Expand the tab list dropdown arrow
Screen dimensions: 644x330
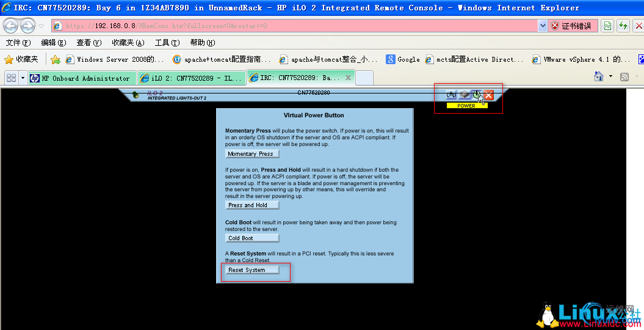click(23, 78)
